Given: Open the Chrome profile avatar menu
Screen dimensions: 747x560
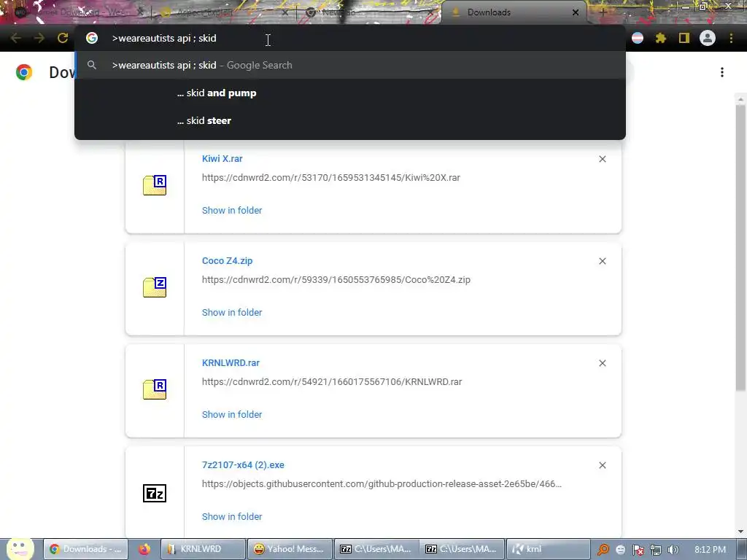Looking at the screenshot, I should 708,38.
